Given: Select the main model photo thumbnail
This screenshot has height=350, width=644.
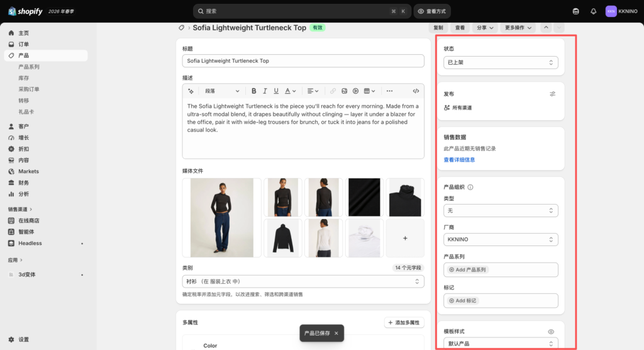Looking at the screenshot, I should click(222, 218).
